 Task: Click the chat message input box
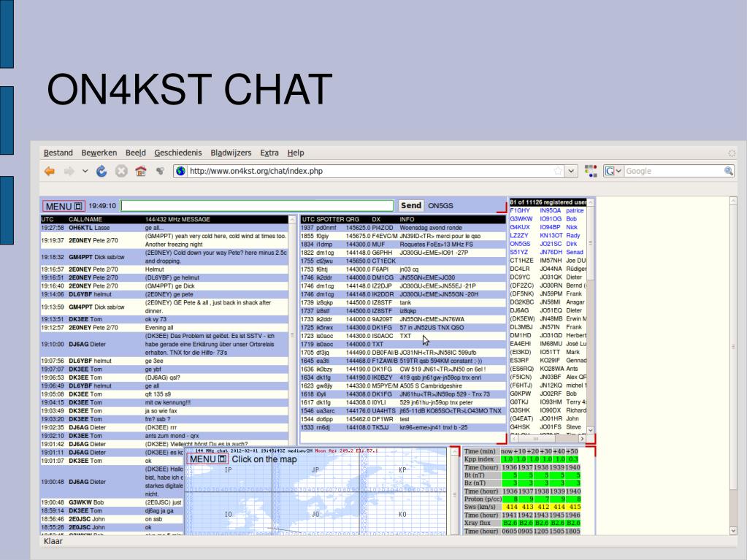tap(257, 206)
